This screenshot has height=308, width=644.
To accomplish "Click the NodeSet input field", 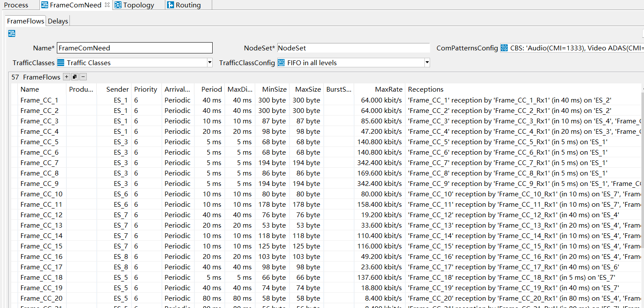I will (353, 48).
